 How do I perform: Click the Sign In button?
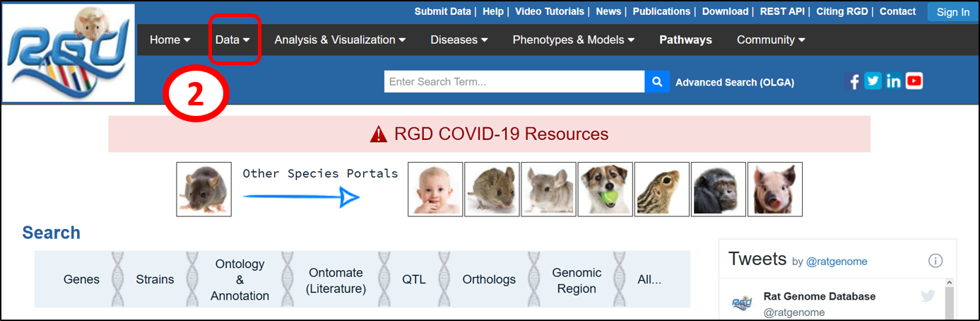[x=952, y=12]
